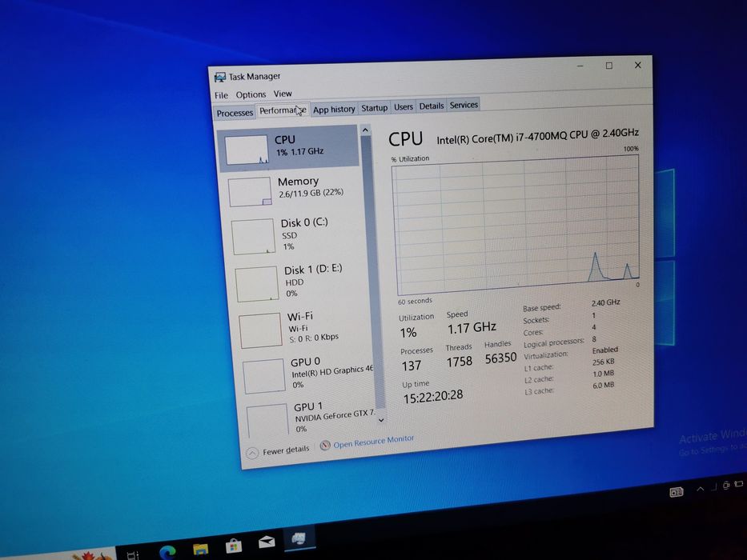
Task: Click the sidebar scroll down arrow
Action: click(380, 420)
